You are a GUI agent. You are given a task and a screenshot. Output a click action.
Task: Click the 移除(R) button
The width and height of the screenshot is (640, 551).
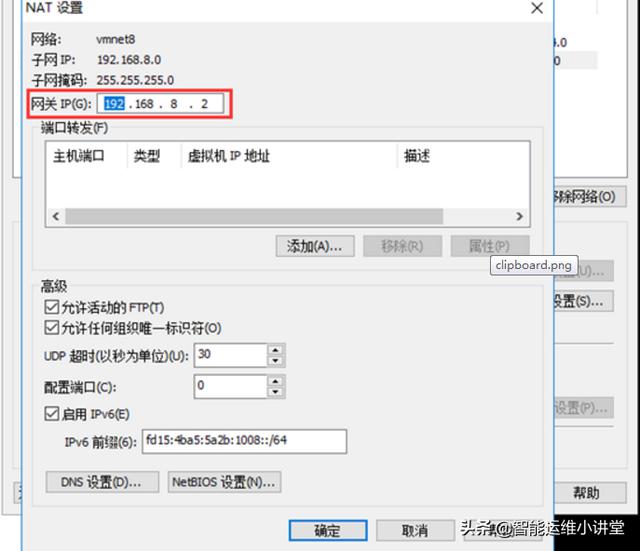click(x=402, y=246)
